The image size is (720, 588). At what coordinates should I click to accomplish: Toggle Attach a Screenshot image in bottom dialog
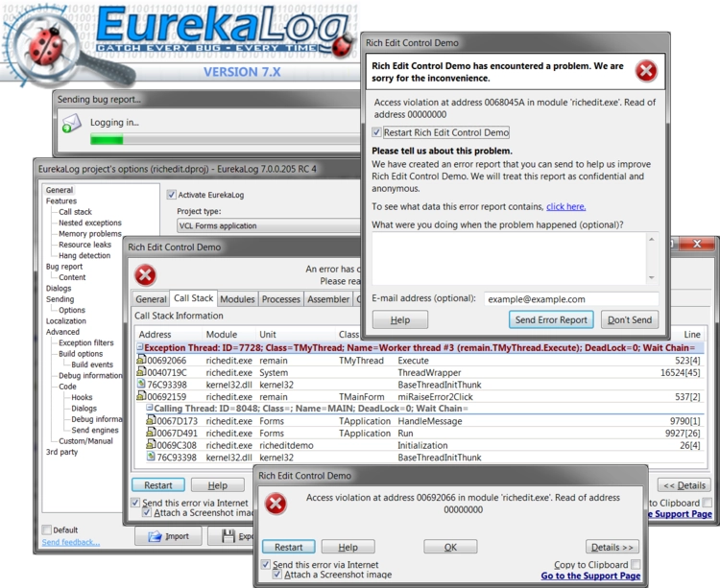[x=277, y=575]
